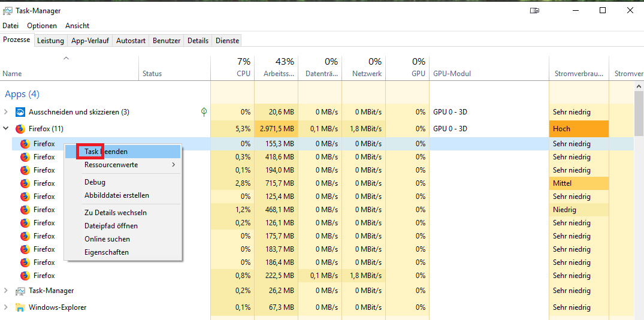Choose Debug in the context menu
The width and height of the screenshot is (644, 320).
[x=123, y=182]
